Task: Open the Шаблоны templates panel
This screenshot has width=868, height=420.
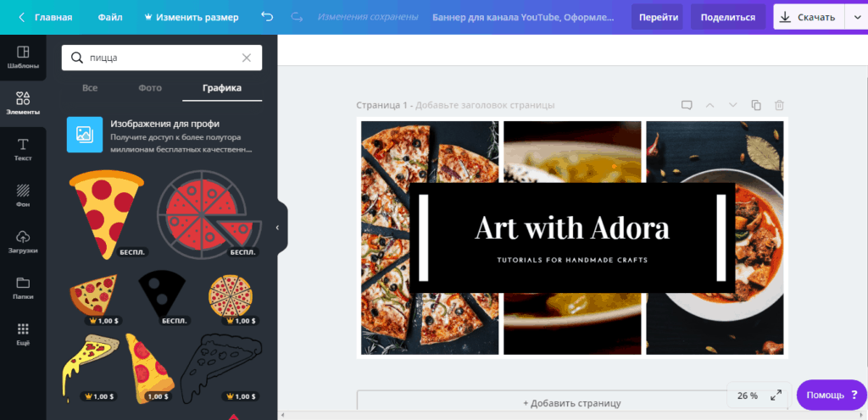Action: tap(23, 58)
